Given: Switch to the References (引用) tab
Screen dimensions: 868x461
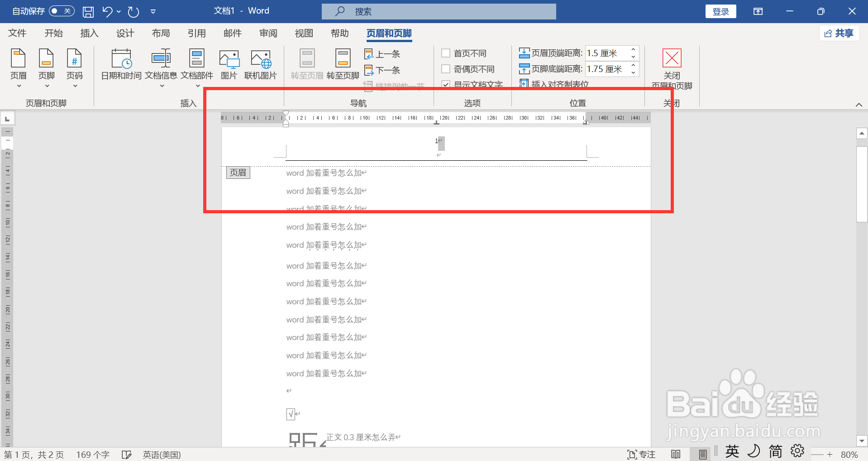Looking at the screenshot, I should point(196,33).
